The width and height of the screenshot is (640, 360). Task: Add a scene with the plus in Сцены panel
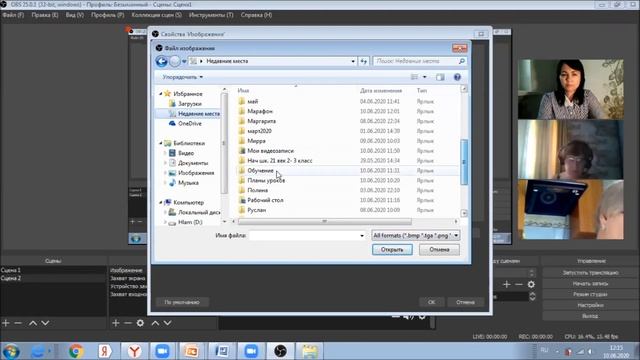(6, 323)
